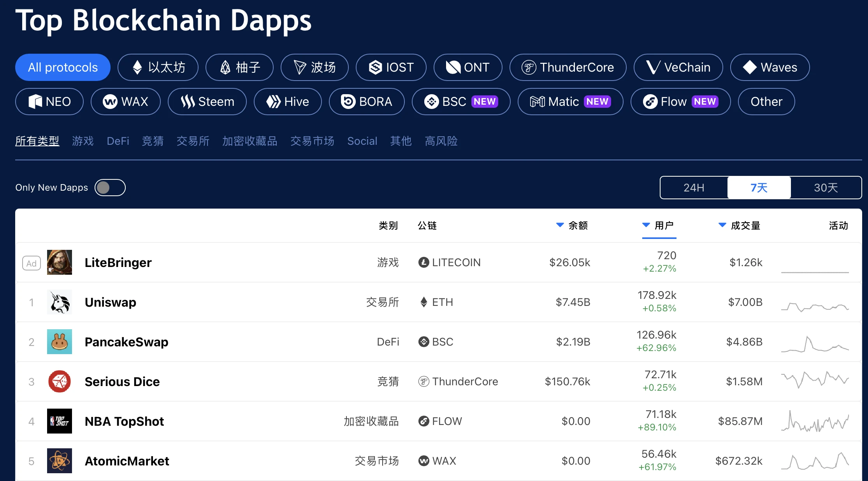The image size is (868, 481).
Task: Click the Uniswap activity sparkline chart
Action: pos(815,307)
